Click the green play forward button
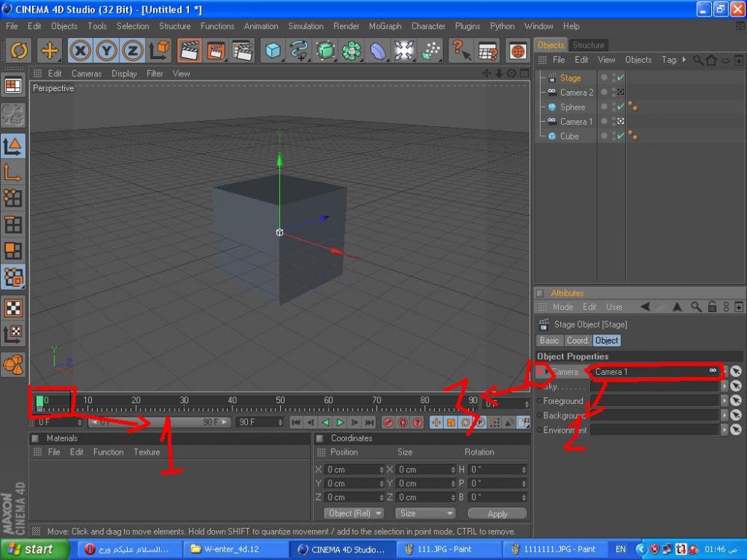 click(x=340, y=423)
